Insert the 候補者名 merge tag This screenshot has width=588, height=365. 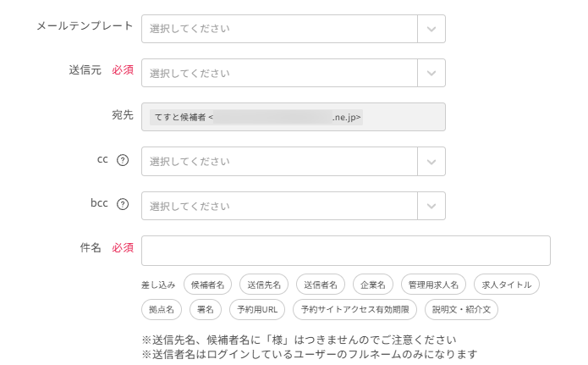(x=207, y=285)
